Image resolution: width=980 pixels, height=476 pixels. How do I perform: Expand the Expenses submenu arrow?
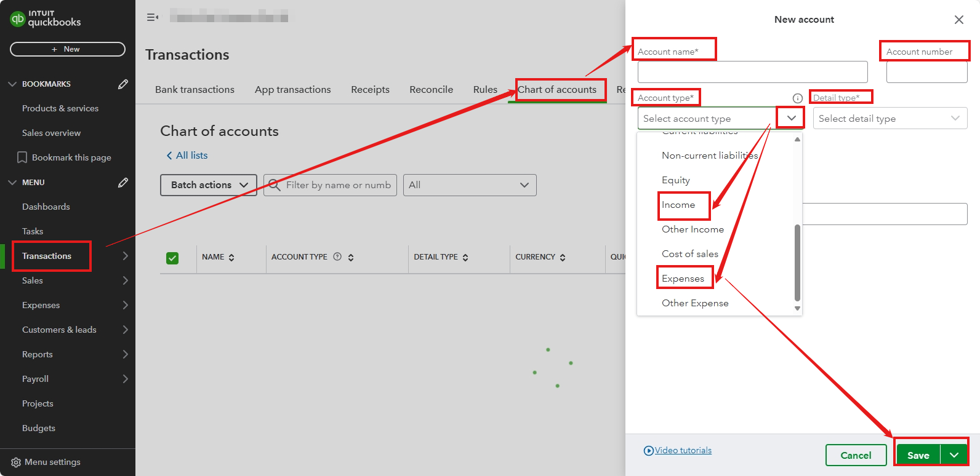(x=125, y=305)
